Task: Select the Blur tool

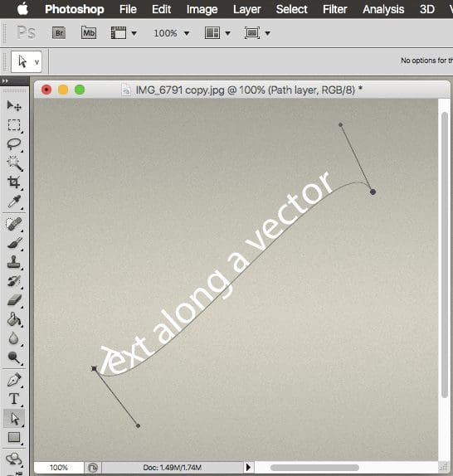Action: [x=14, y=338]
